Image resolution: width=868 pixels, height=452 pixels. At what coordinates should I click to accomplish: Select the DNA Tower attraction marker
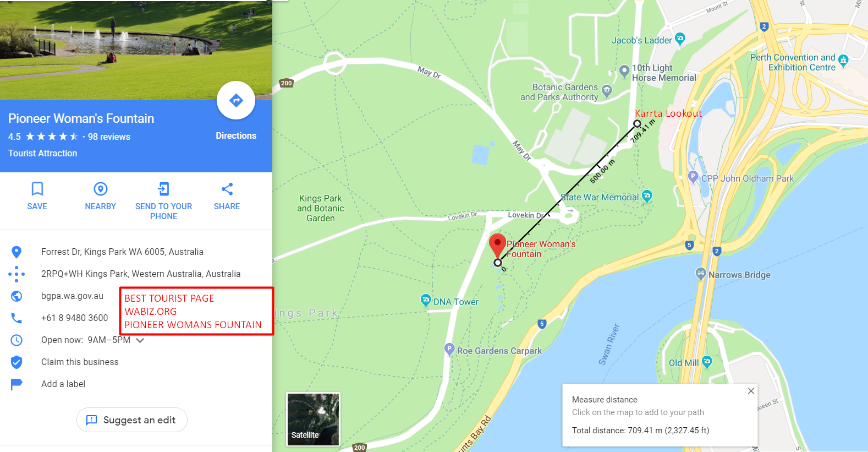click(x=425, y=300)
